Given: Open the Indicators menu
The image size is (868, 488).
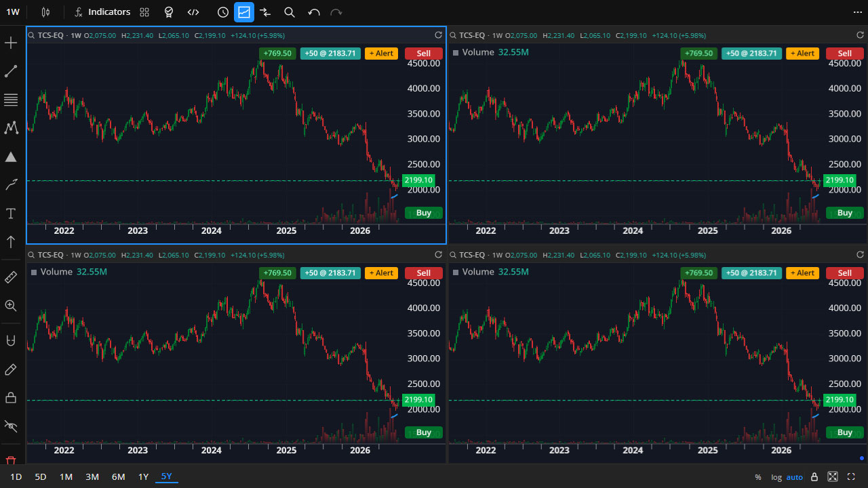Looking at the screenshot, I should [102, 12].
